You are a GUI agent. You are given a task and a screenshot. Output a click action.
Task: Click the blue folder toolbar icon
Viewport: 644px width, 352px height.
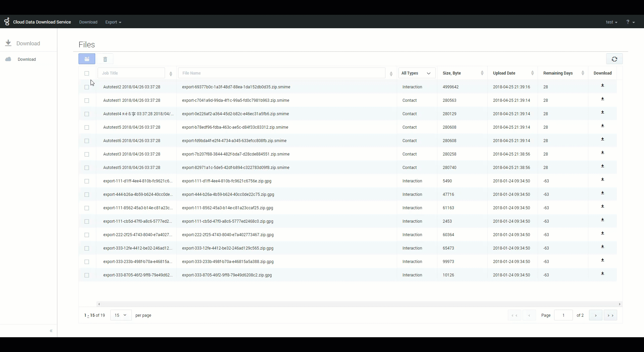tap(87, 59)
